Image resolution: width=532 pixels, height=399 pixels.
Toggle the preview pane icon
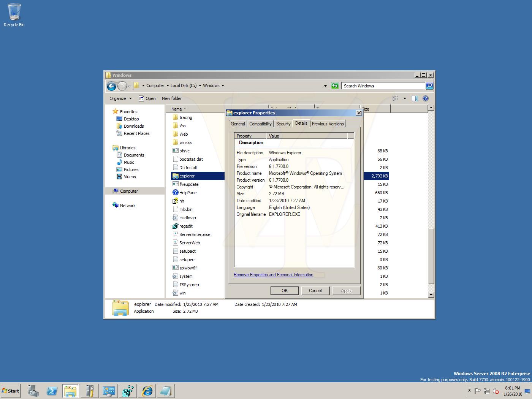pyautogui.click(x=415, y=98)
